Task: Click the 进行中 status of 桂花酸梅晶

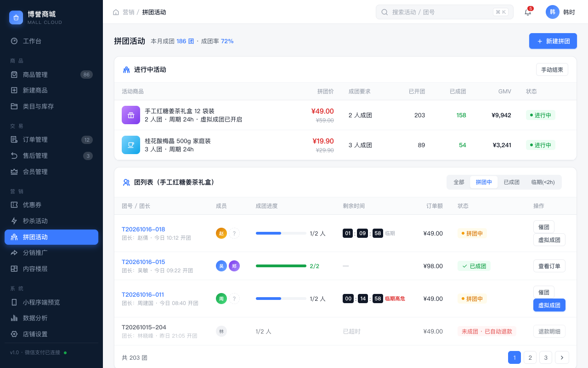Action: coord(541,145)
